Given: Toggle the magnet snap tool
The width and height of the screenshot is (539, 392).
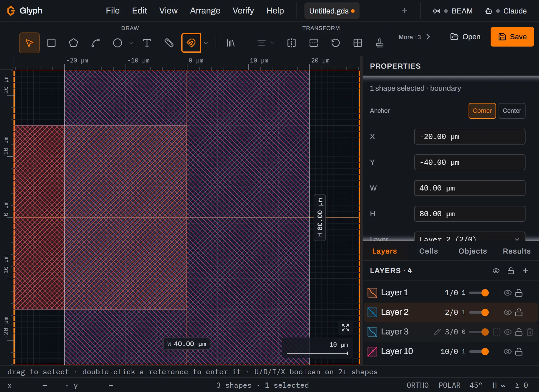Looking at the screenshot, I should tap(191, 43).
